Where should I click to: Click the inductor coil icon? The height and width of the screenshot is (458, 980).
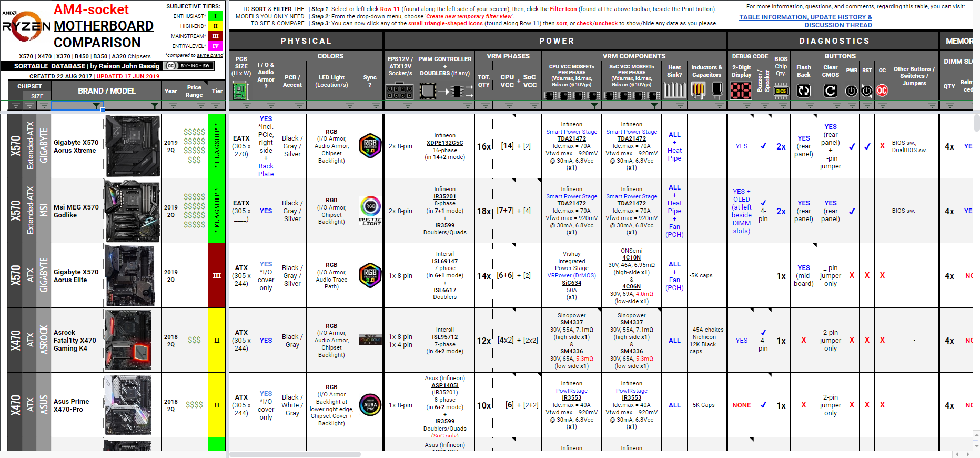pos(698,91)
